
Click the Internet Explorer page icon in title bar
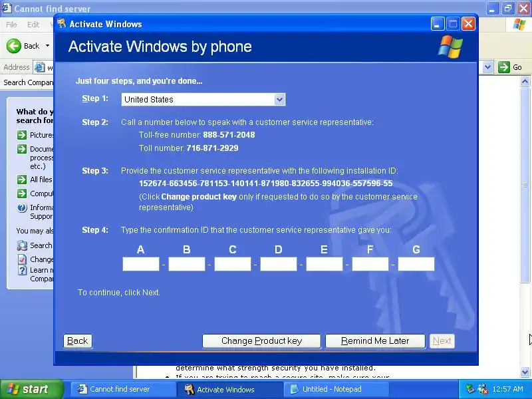tap(7, 8)
